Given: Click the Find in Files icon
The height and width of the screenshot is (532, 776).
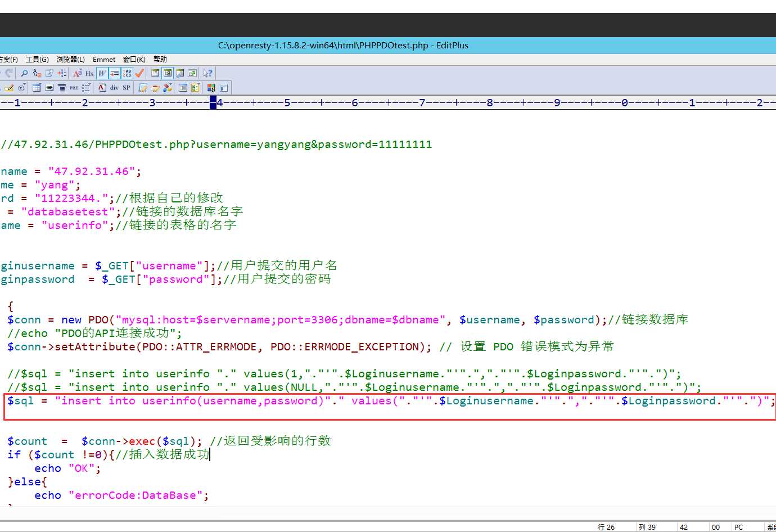Looking at the screenshot, I should tap(49, 73).
